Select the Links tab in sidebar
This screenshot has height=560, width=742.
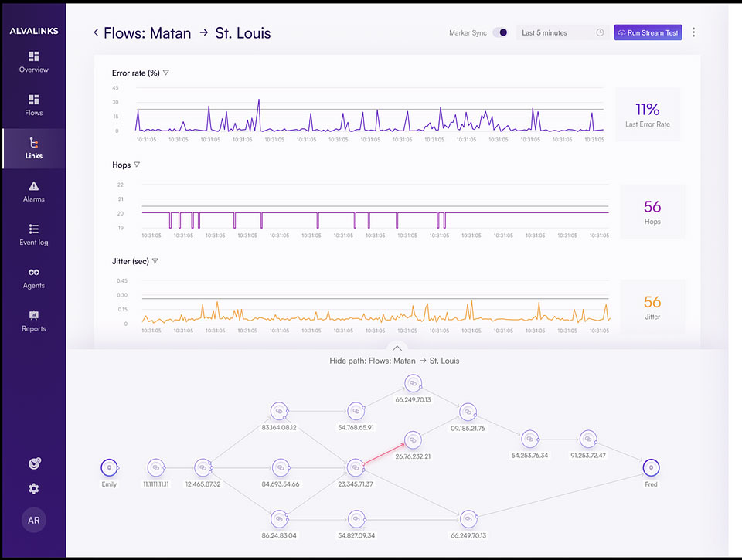[33, 148]
